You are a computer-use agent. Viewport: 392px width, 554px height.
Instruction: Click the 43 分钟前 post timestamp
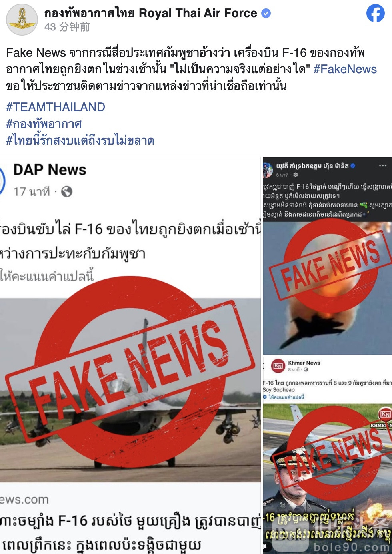[x=67, y=27]
